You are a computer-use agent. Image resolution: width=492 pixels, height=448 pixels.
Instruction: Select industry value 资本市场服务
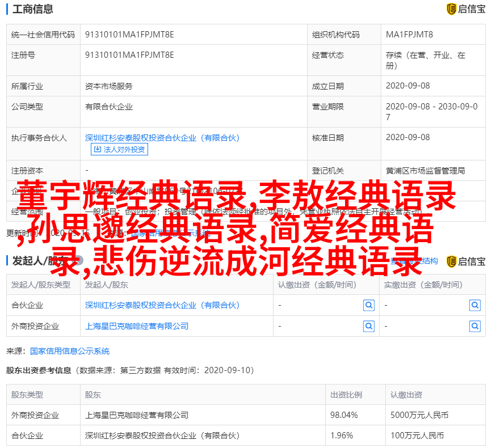109,86
